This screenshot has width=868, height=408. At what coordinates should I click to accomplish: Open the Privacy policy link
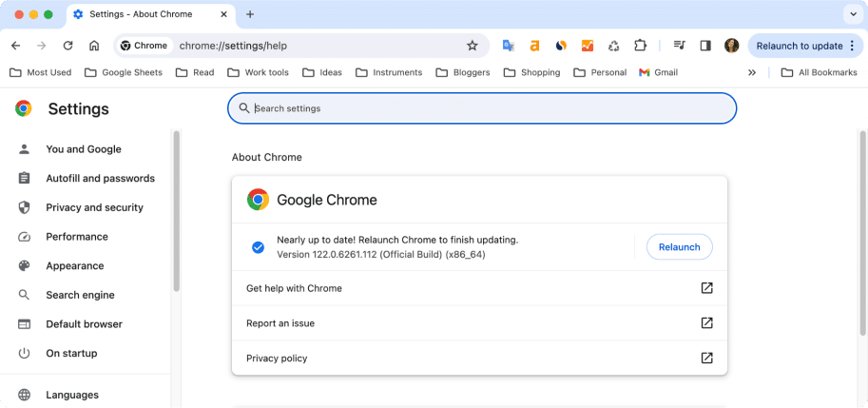point(479,358)
